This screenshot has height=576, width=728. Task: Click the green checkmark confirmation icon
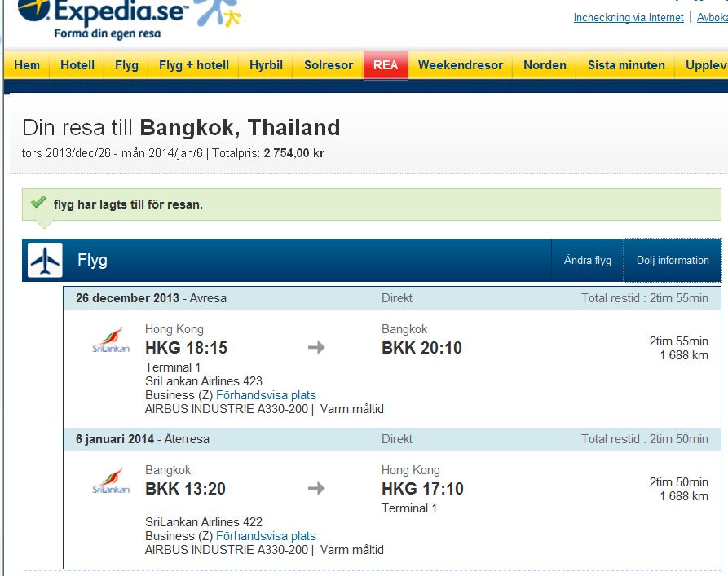[x=38, y=203]
